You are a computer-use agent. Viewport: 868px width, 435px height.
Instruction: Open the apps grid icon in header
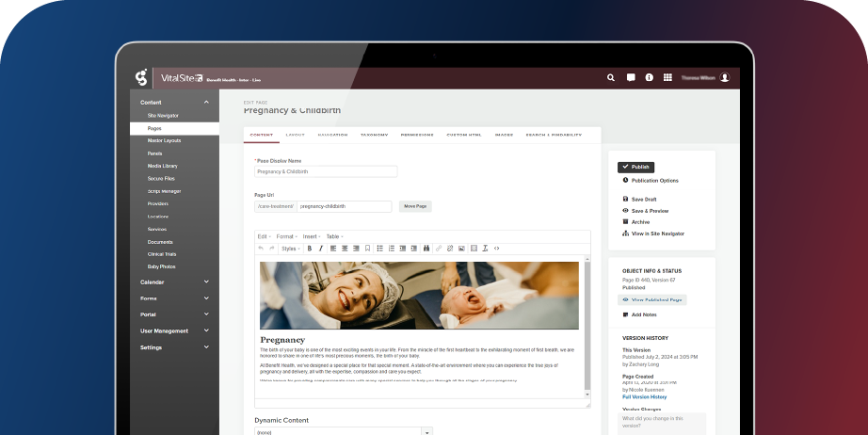[x=667, y=78]
